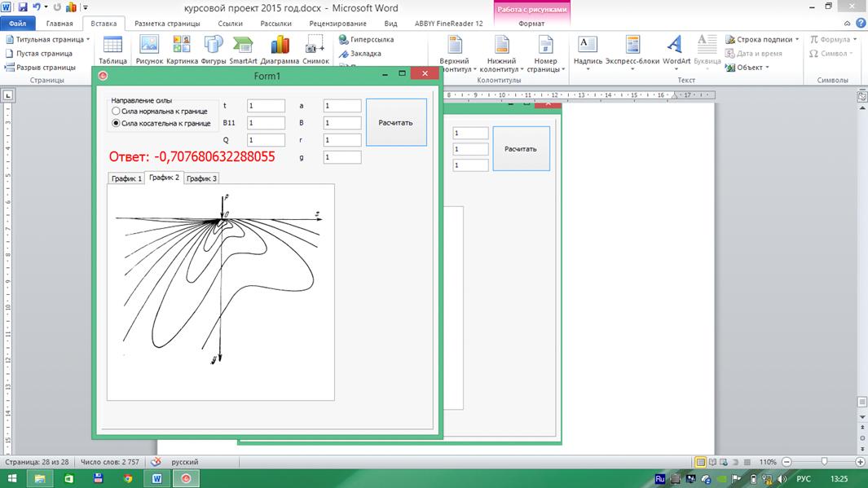Image resolution: width=868 pixels, height=488 pixels.
Task: Open Excel from the Windows taskbar
Action: pos(68,478)
